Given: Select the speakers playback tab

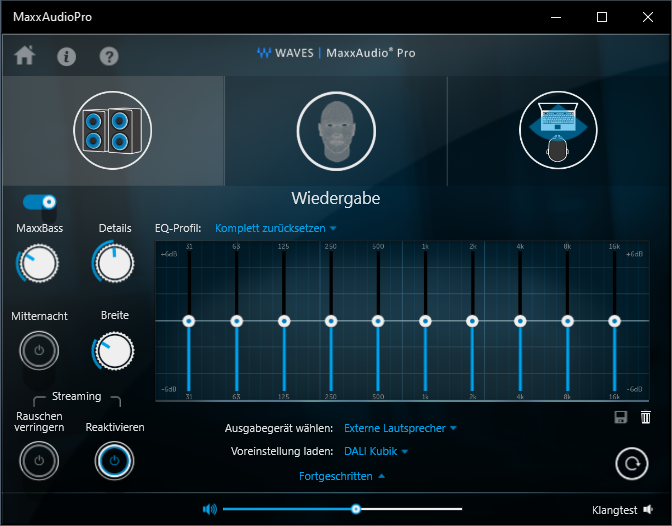Looking at the screenshot, I should coord(113,130).
